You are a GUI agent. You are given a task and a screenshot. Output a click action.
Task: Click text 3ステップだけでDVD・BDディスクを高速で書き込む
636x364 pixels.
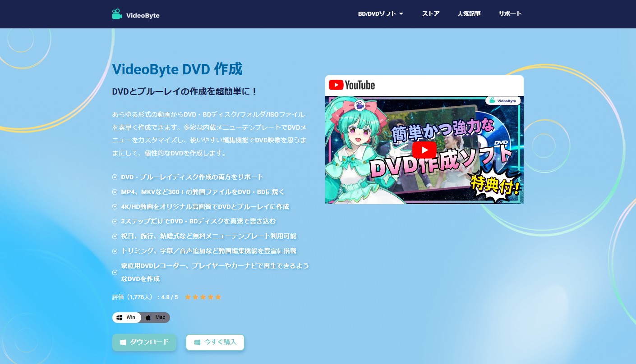198,221
